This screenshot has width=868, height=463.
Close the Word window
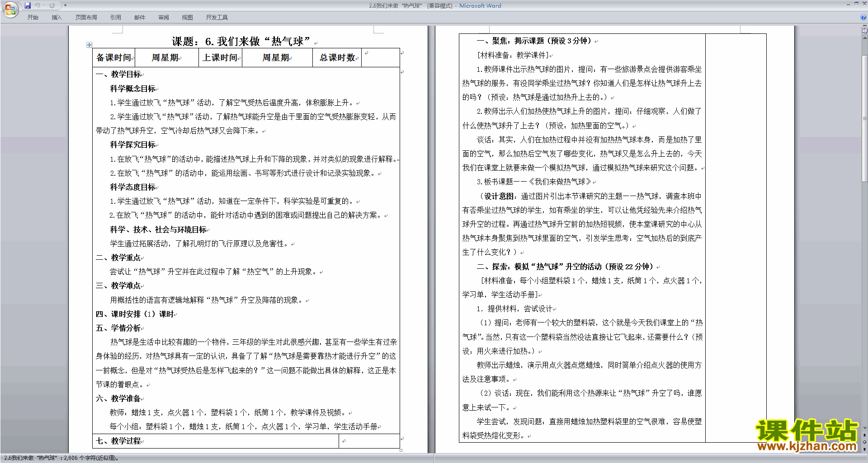[x=864, y=4]
